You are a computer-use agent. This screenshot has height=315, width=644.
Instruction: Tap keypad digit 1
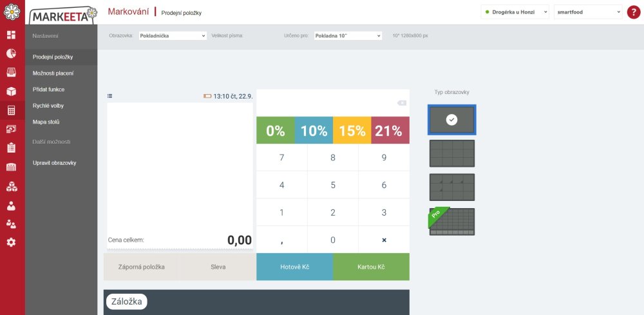click(x=282, y=213)
